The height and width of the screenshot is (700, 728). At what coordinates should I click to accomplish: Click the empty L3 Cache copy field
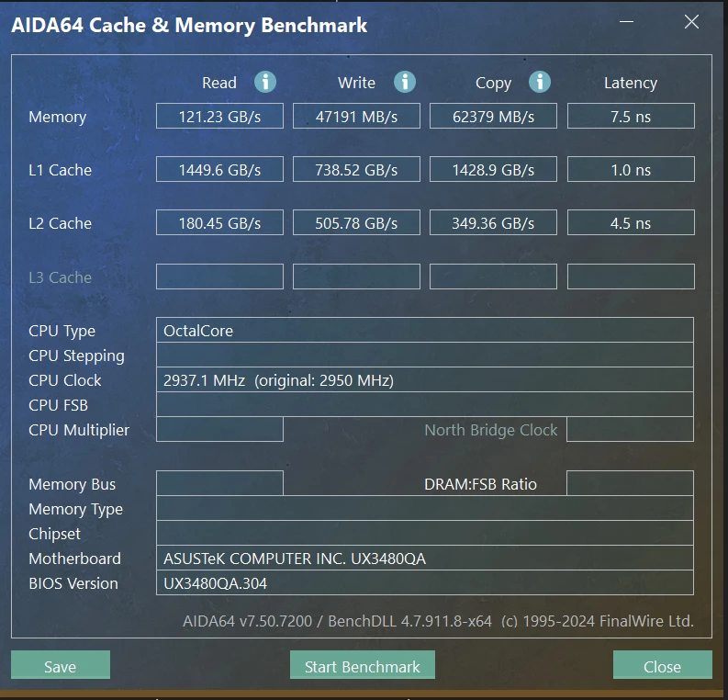[x=493, y=277]
